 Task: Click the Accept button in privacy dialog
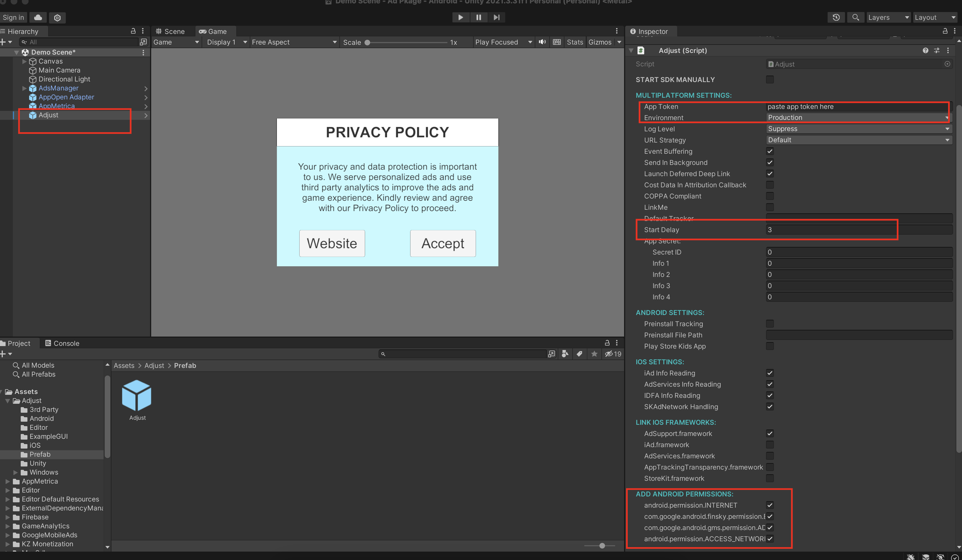(x=442, y=243)
